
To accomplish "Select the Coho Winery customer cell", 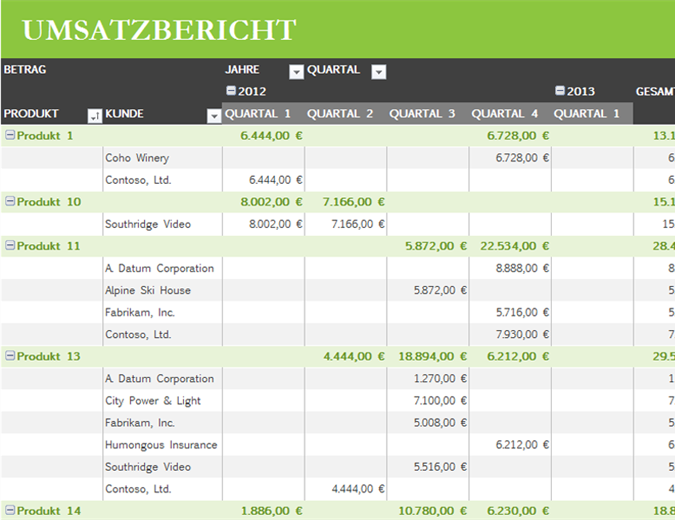I will pos(162,158).
